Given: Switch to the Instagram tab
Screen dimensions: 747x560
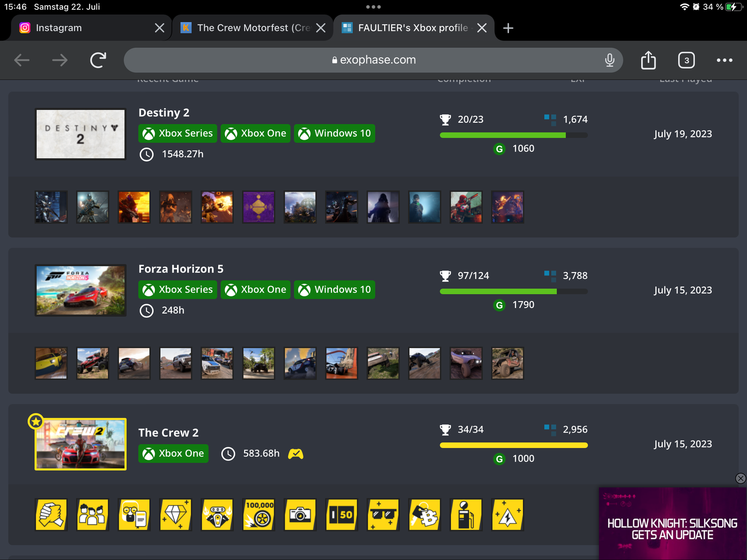Looking at the screenshot, I should click(91, 28).
